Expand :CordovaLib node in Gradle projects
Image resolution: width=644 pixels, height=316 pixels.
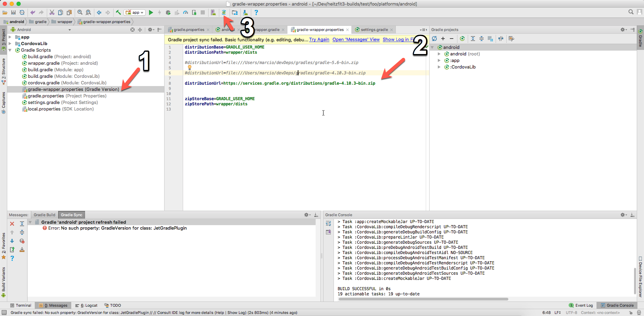[x=439, y=67]
